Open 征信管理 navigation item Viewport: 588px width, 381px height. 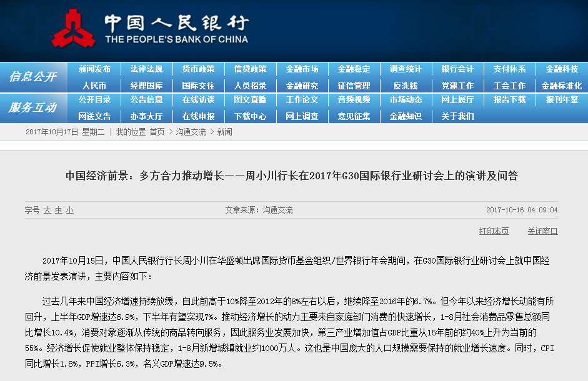point(354,86)
